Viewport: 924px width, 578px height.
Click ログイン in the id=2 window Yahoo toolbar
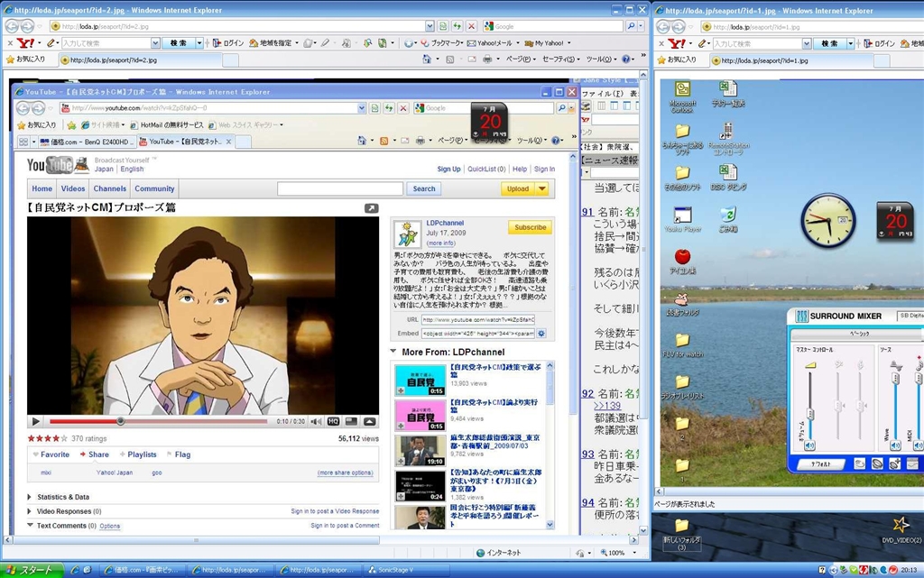pyautogui.click(x=228, y=43)
